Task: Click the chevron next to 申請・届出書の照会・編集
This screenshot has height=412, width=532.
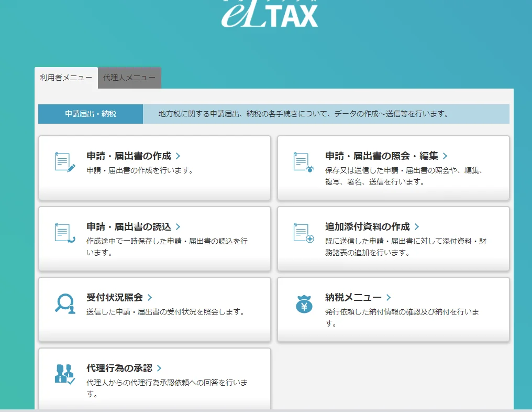Action: [x=445, y=156]
